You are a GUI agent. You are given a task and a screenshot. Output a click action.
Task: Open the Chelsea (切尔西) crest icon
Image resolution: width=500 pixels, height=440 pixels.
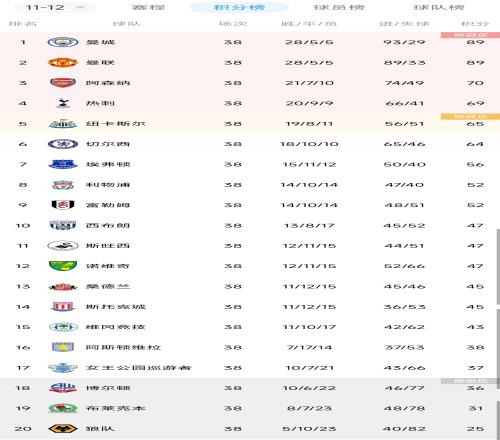63,144
